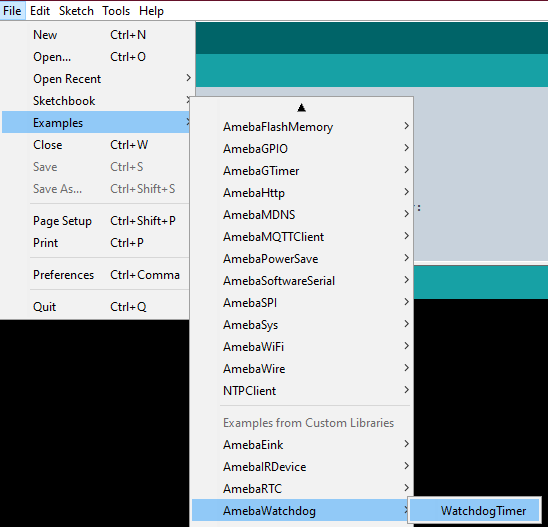Open the AmebaSPI examples
Viewport: 548px width, 527px height.
click(x=302, y=303)
